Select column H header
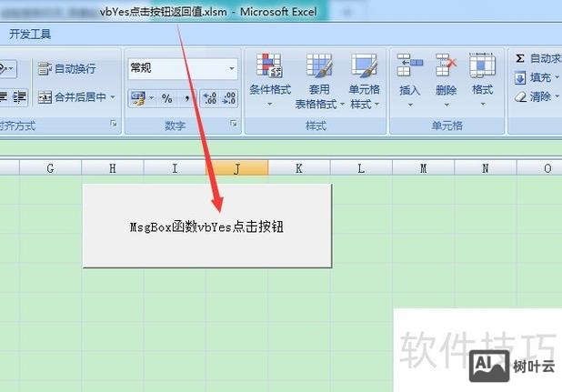Viewport: 562px width, 392px height. click(x=113, y=168)
